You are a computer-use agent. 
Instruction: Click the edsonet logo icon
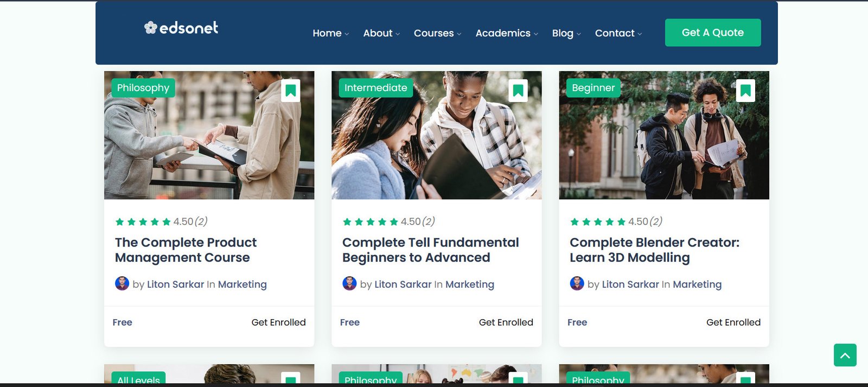(150, 28)
